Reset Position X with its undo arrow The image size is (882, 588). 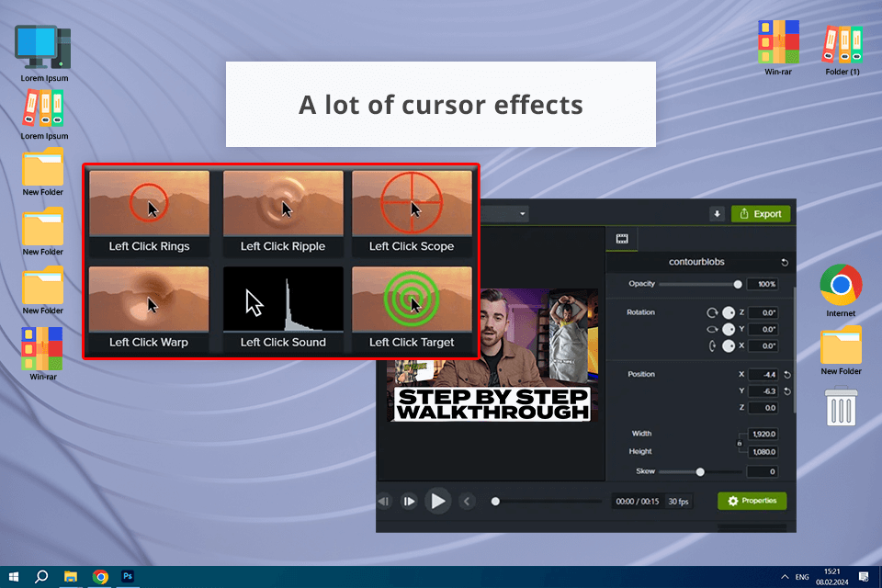click(x=787, y=375)
